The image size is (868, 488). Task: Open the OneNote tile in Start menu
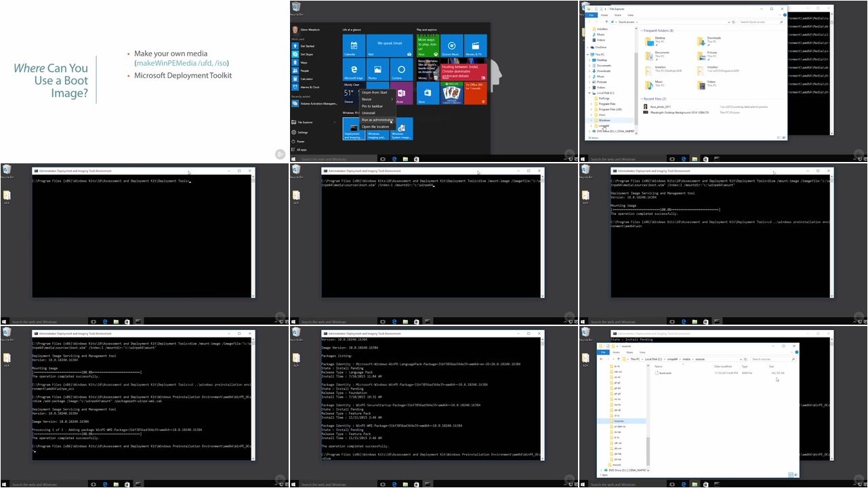(405, 93)
